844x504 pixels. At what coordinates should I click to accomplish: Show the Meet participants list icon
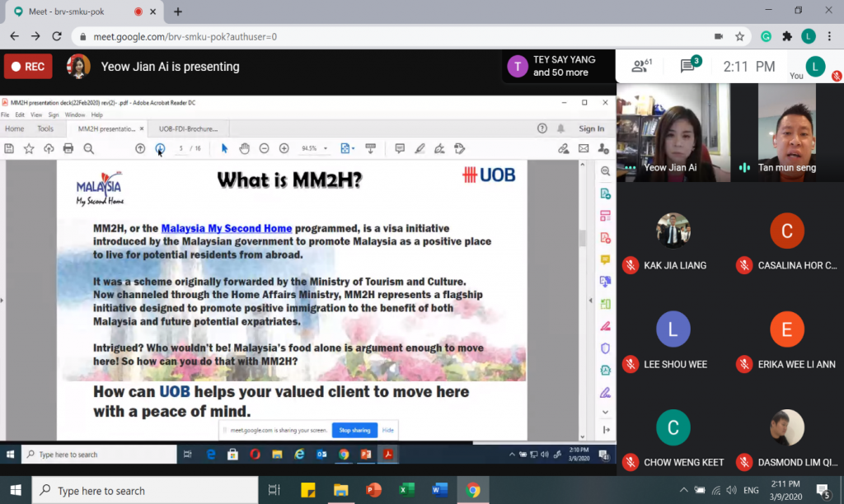(x=640, y=66)
